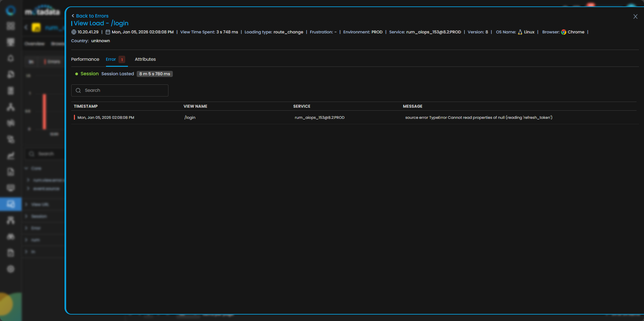
Task: Close the View Load detail panel
Action: coord(635,17)
